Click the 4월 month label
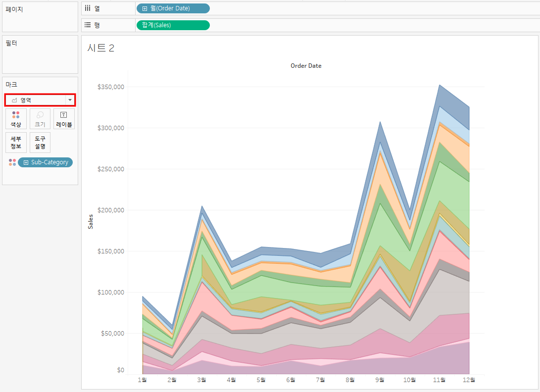The width and height of the screenshot is (540, 392). pyautogui.click(x=231, y=380)
